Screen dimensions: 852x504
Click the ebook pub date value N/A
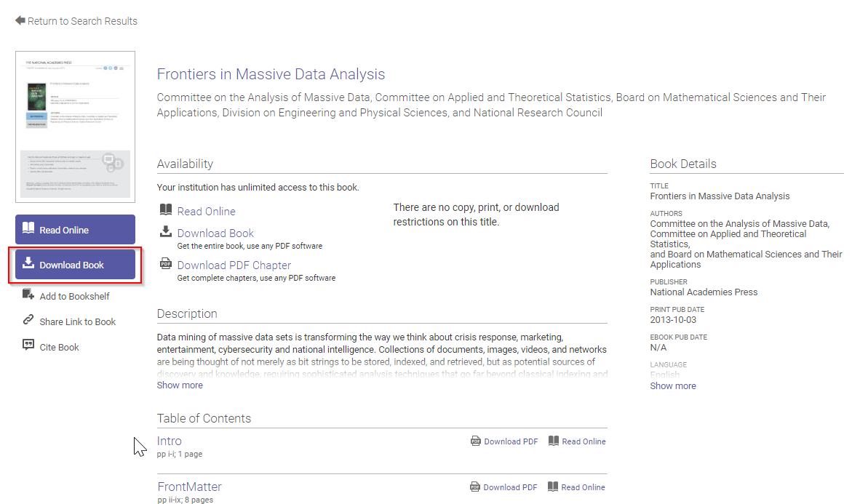tap(658, 348)
